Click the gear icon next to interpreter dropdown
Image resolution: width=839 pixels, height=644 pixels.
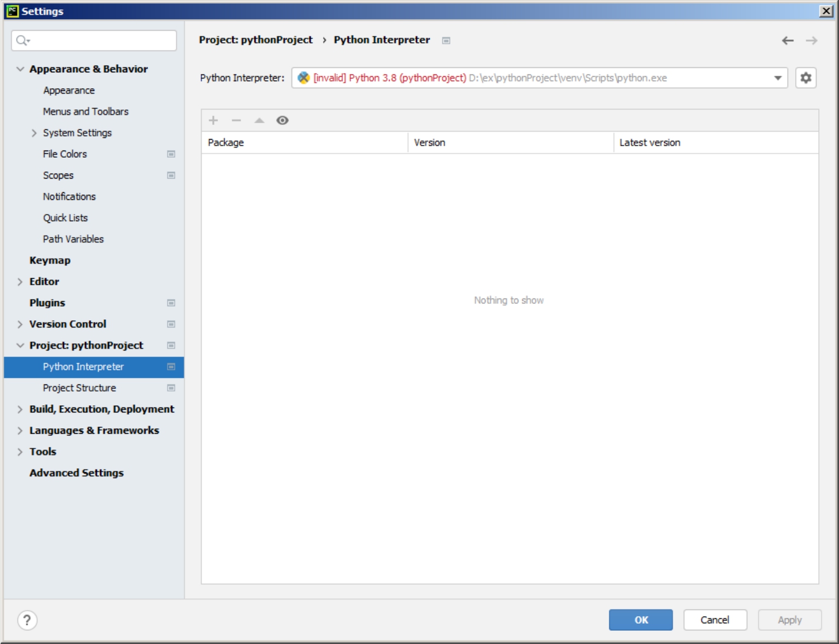(x=805, y=78)
